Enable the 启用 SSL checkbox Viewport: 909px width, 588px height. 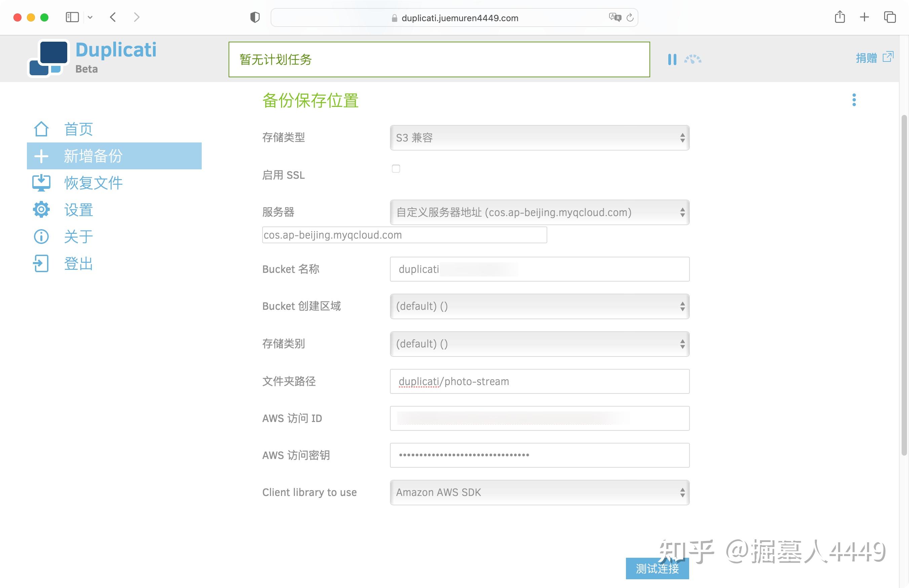tap(396, 169)
